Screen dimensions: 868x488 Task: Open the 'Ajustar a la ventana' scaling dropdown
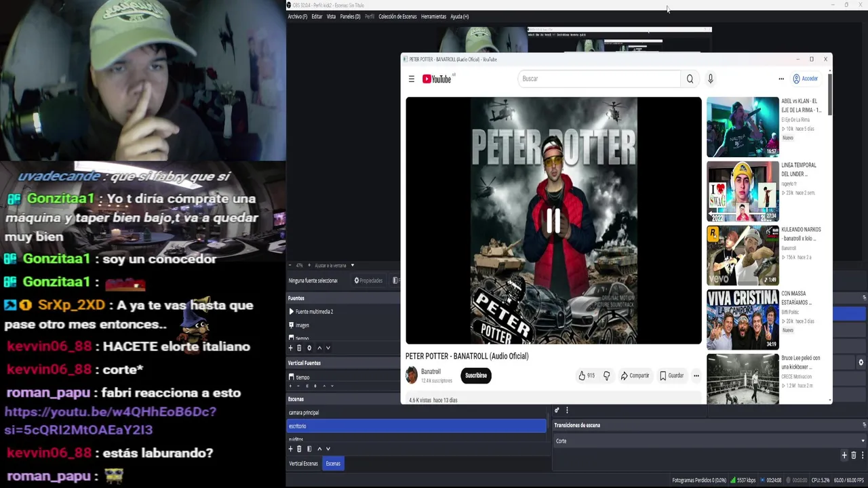point(335,265)
